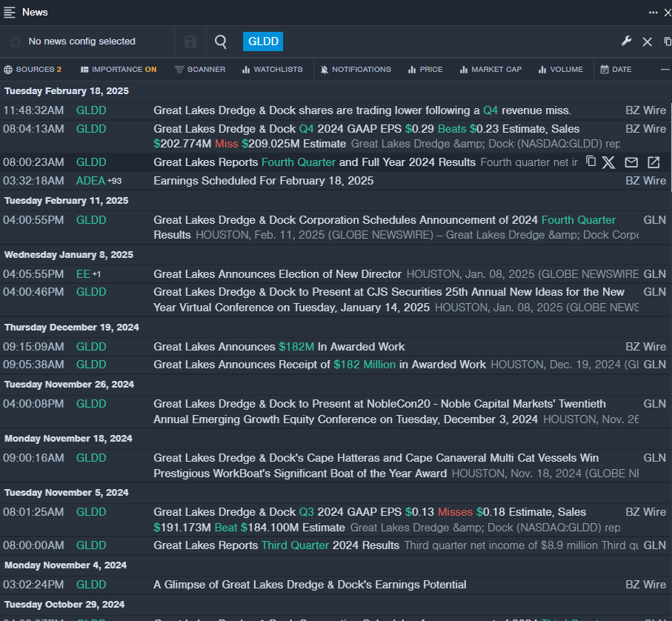The width and height of the screenshot is (672, 621).
Task: Toggle the Notifications bell filter
Action: tap(356, 70)
